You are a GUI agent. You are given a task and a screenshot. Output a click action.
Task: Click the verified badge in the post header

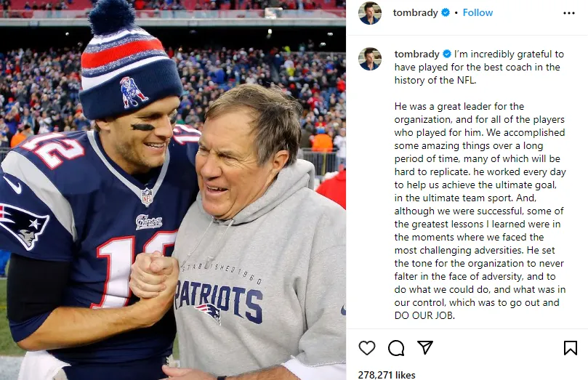[446, 13]
